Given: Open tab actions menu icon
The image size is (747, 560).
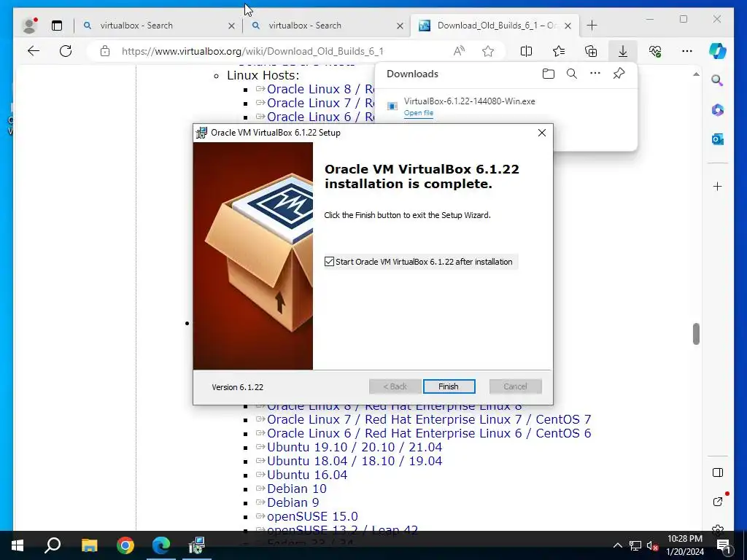Looking at the screenshot, I should pos(57,26).
